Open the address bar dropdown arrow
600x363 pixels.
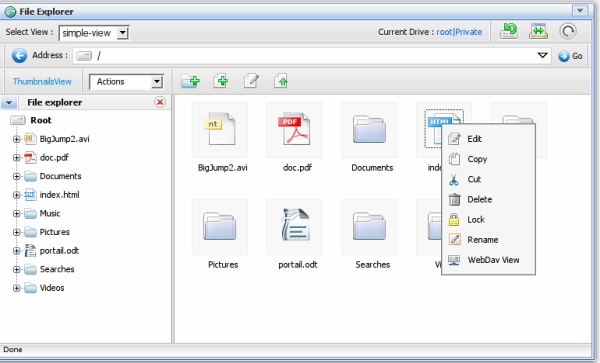pyautogui.click(x=542, y=55)
